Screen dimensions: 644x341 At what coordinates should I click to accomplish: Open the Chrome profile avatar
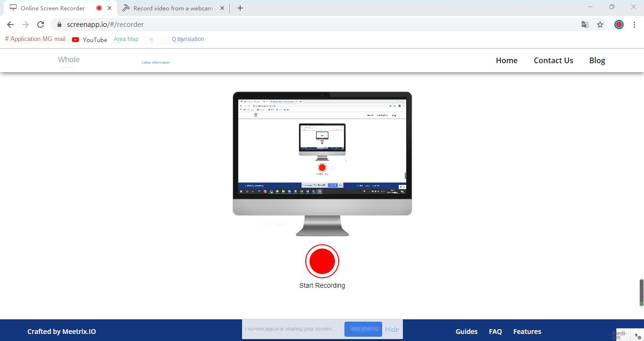(x=619, y=25)
